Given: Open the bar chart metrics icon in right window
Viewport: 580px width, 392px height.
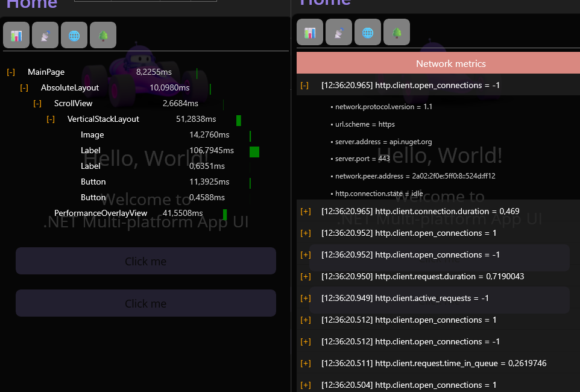Looking at the screenshot, I should (x=310, y=32).
